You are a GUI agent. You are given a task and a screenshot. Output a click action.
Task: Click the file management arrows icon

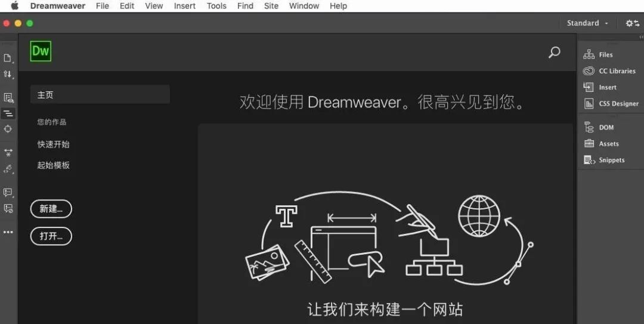8,75
